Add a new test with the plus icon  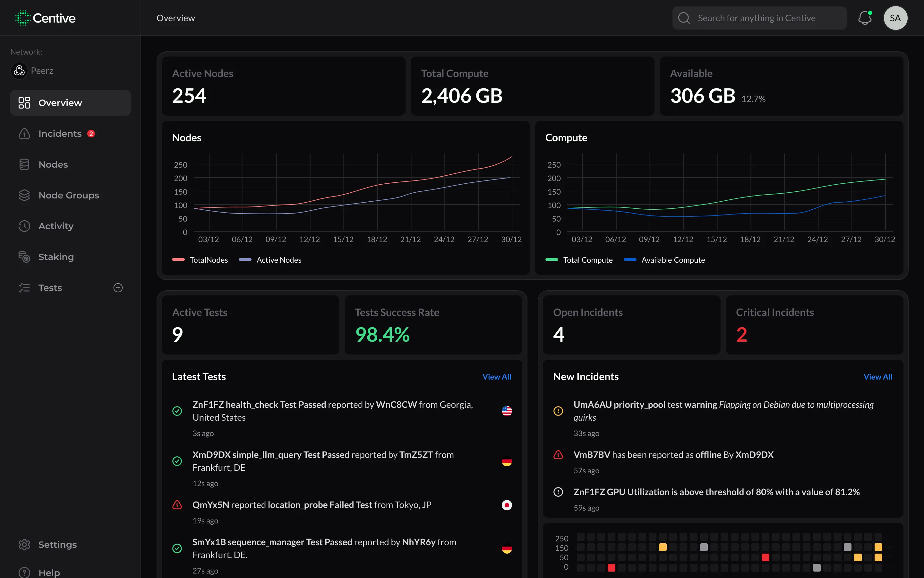click(118, 288)
